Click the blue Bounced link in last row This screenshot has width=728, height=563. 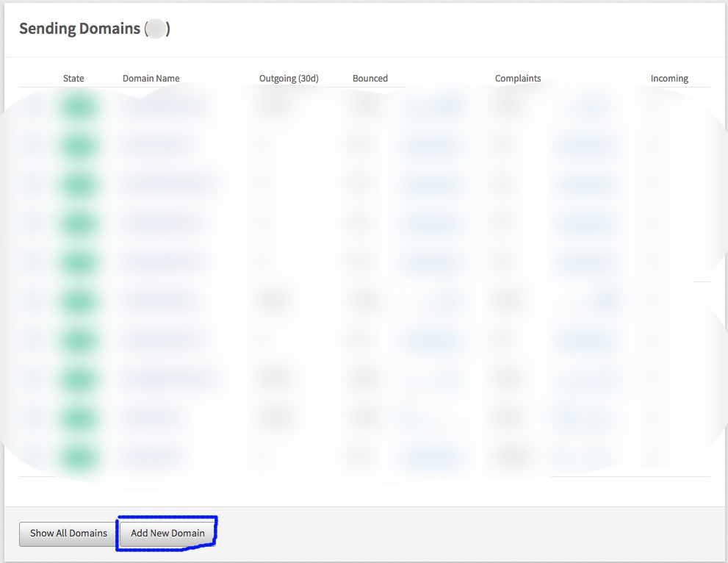pyautogui.click(x=431, y=458)
